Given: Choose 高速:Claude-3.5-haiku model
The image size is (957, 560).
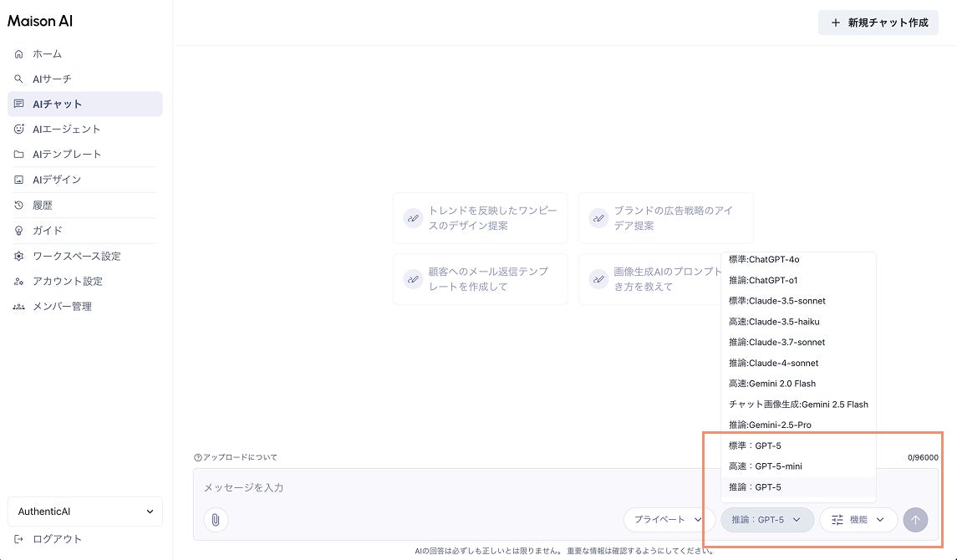Looking at the screenshot, I should 798,322.
